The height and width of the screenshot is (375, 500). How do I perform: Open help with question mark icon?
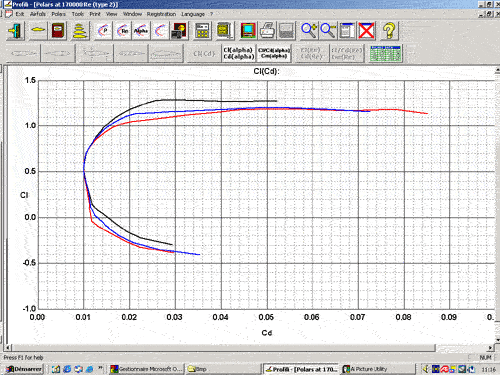point(389,31)
